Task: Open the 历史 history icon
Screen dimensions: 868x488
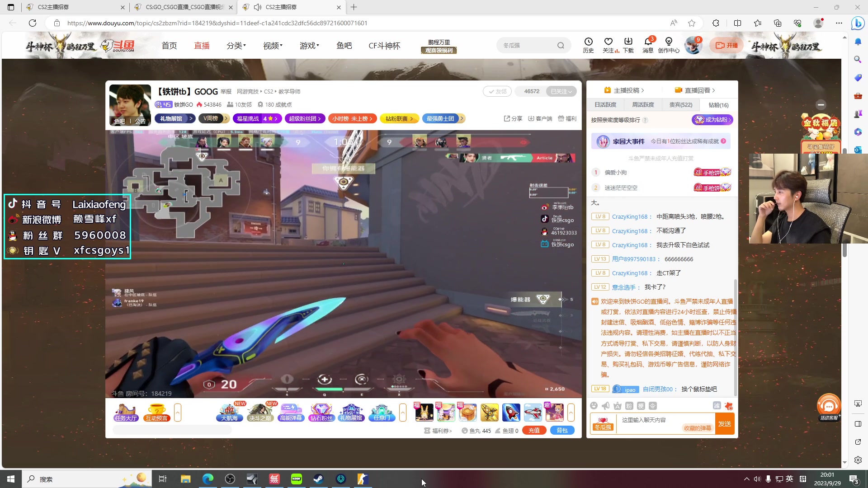Action: [x=588, y=45]
